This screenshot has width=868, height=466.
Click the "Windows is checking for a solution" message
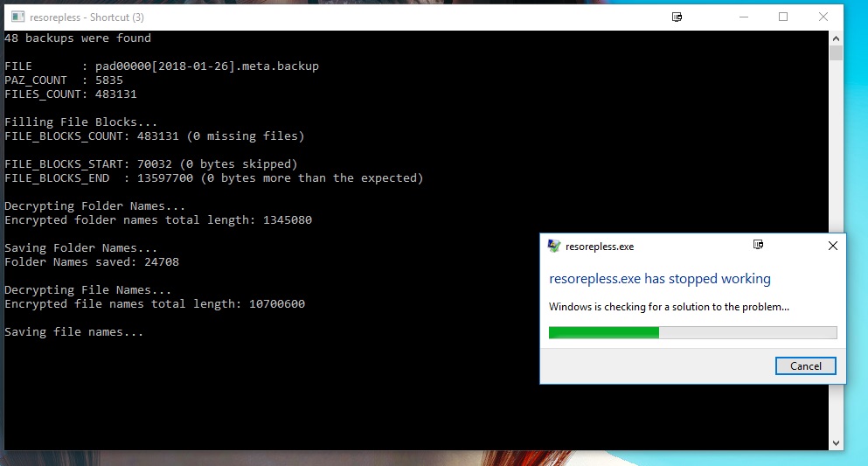pyautogui.click(x=669, y=307)
